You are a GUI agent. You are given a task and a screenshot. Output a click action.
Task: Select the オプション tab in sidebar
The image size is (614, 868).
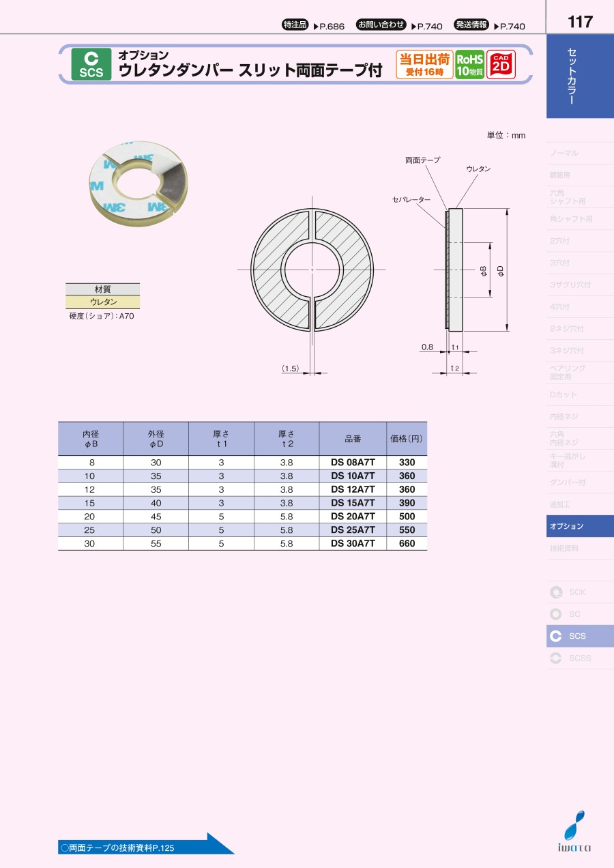click(x=580, y=526)
